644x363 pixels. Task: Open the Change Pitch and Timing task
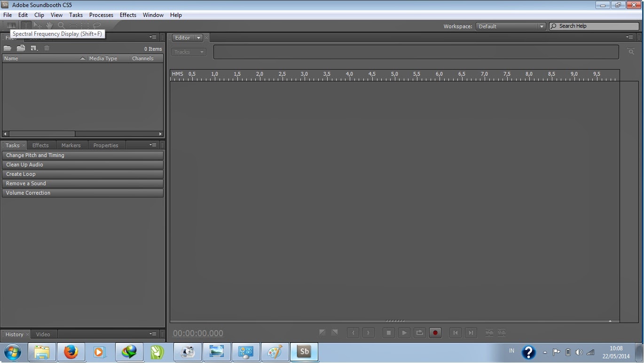pos(83,155)
